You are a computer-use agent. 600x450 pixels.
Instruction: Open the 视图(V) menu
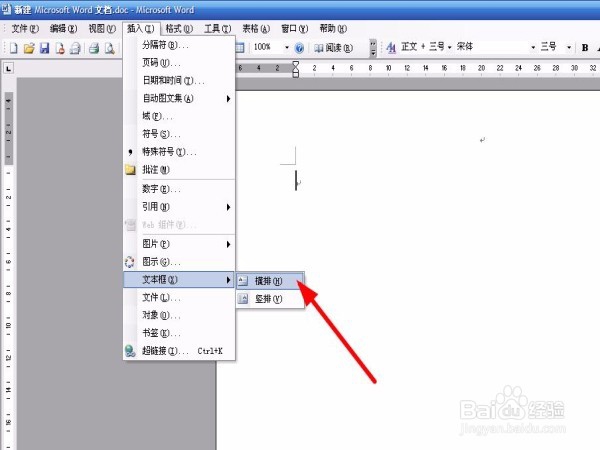[102, 29]
